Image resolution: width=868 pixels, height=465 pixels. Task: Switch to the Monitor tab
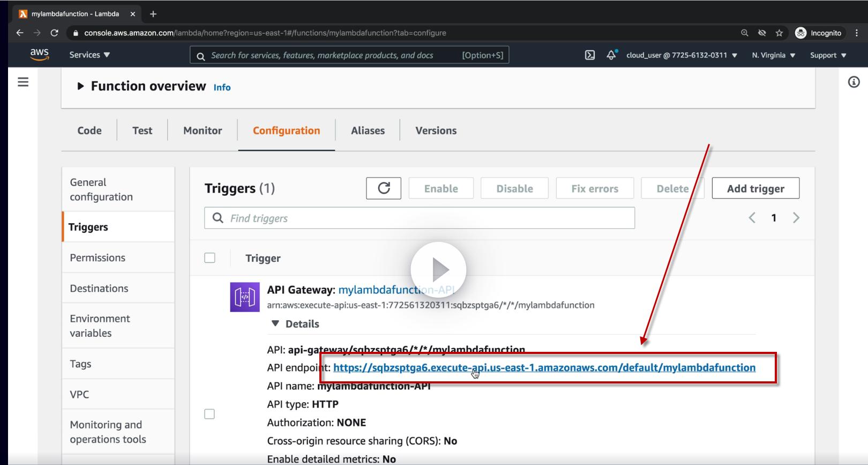point(203,130)
